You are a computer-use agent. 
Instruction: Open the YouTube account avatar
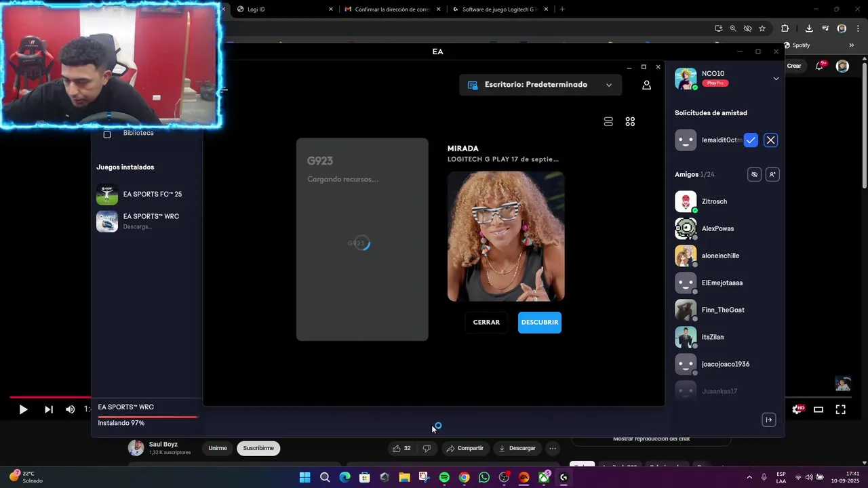point(842,66)
